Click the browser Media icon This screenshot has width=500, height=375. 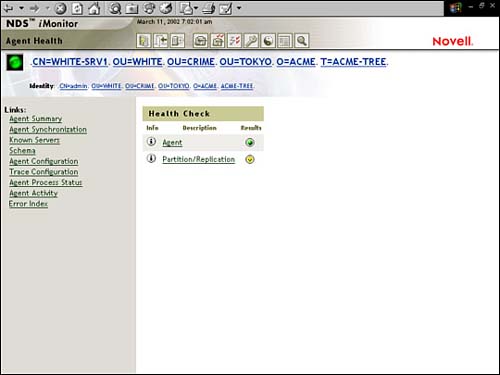[149, 8]
